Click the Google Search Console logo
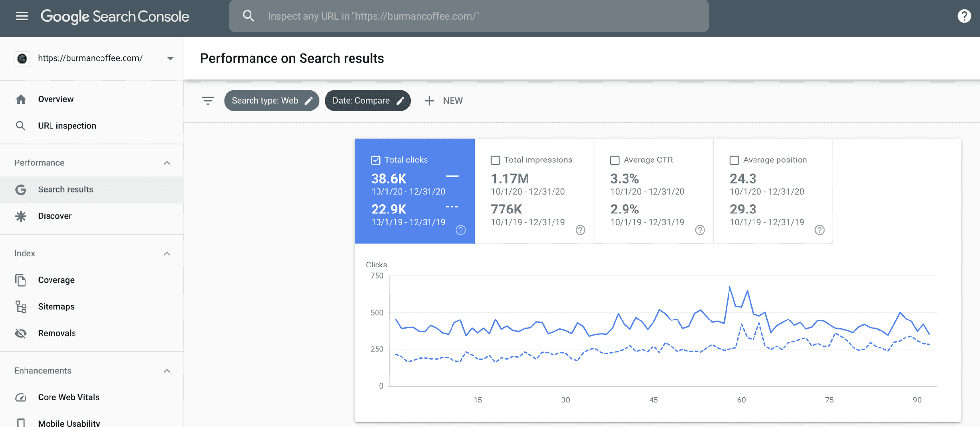 115,16
